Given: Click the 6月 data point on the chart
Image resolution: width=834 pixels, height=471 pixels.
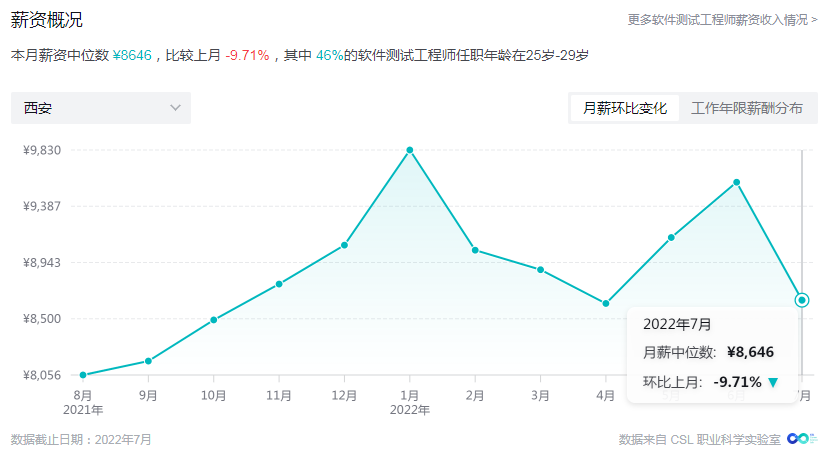Looking at the screenshot, I should [737, 182].
